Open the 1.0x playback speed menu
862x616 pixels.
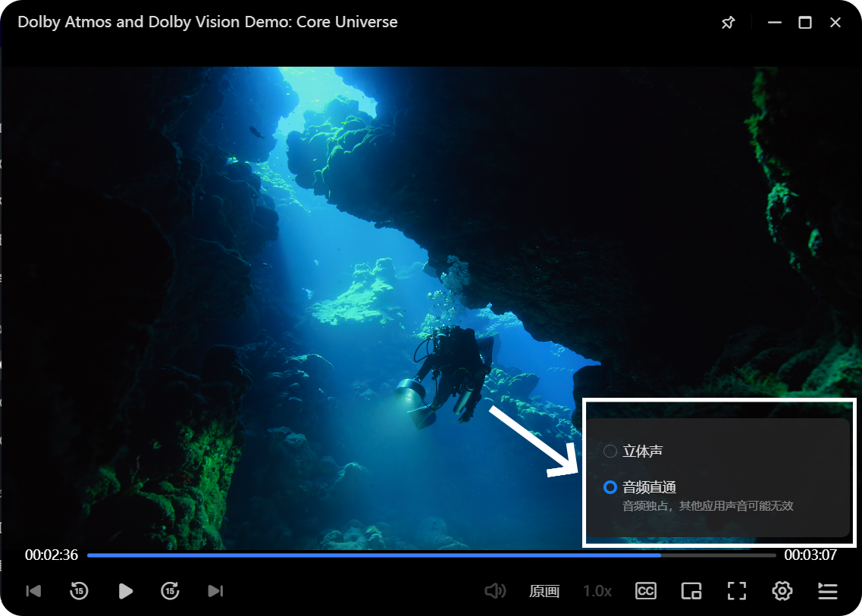pyautogui.click(x=597, y=591)
